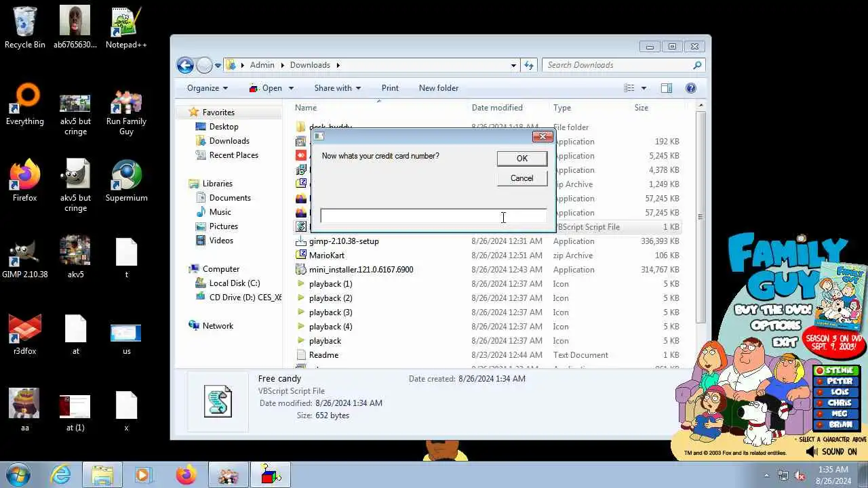This screenshot has width=868, height=488.
Task: Select Music under Libraries
Action: point(220,212)
